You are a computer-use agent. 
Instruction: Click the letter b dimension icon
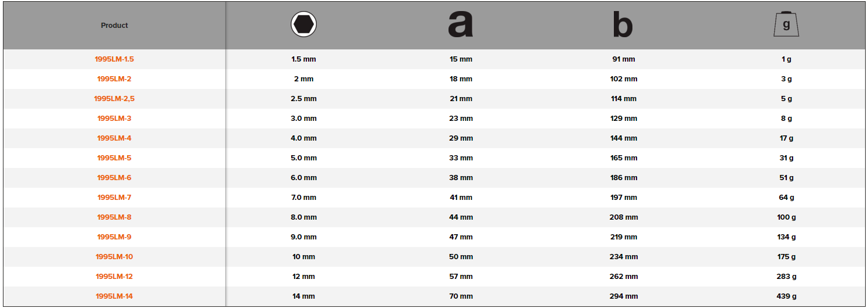click(623, 26)
